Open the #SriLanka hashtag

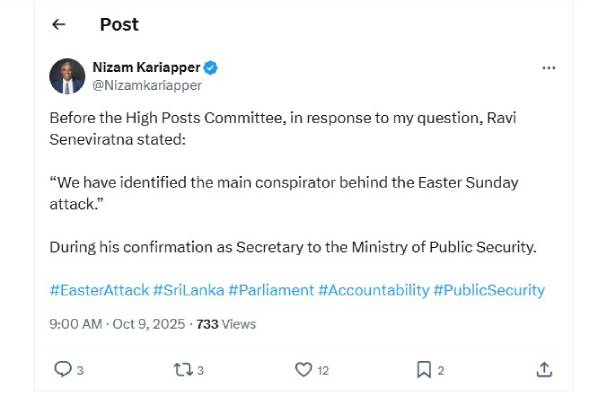click(x=188, y=290)
